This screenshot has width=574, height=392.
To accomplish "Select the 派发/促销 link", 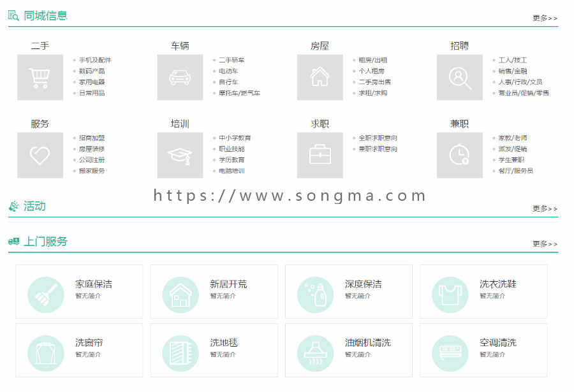I will coord(513,149).
